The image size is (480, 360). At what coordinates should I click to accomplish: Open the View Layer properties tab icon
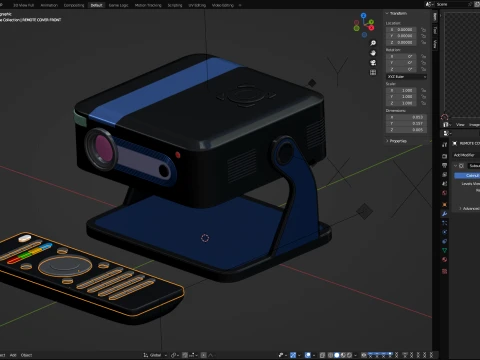444,174
